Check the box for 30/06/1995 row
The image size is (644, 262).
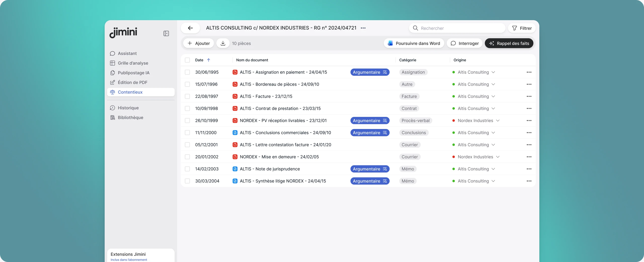click(x=187, y=72)
